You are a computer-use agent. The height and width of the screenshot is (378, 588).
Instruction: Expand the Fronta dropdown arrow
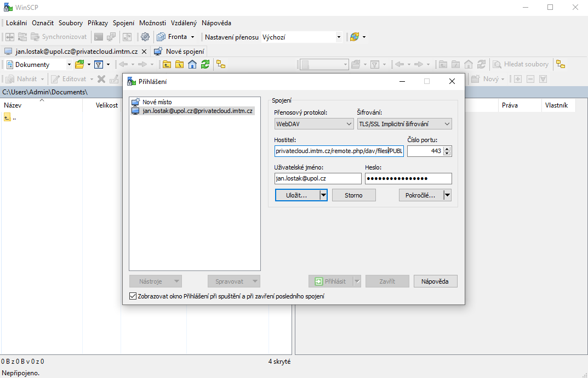[x=193, y=37]
